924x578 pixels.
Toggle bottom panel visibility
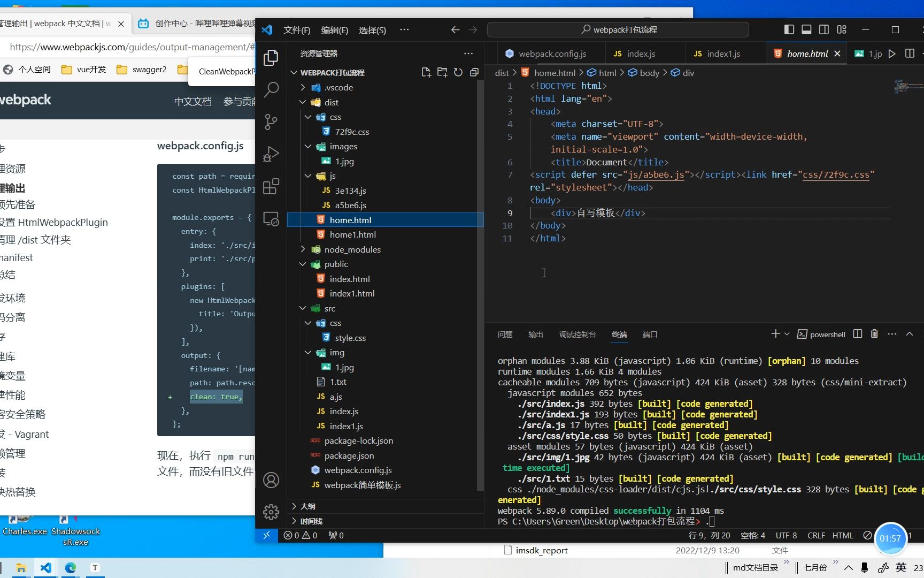[x=806, y=30]
